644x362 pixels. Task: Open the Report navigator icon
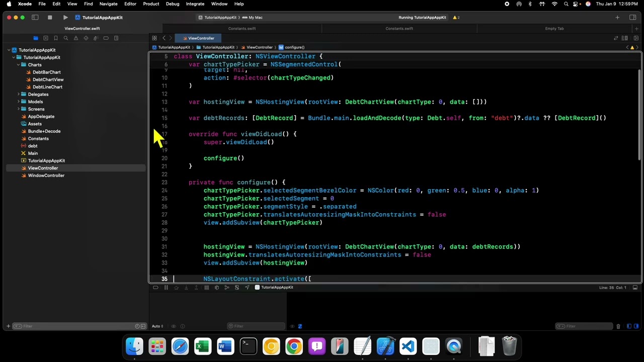[116, 38]
